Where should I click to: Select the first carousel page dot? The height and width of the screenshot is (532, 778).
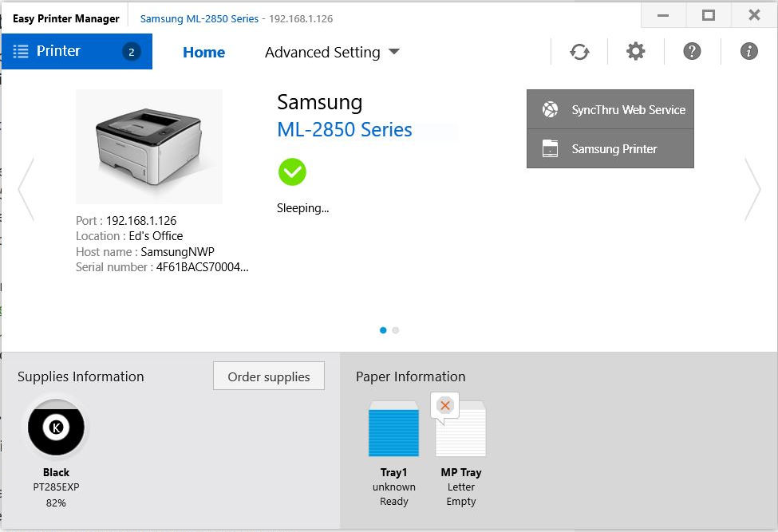pyautogui.click(x=383, y=330)
